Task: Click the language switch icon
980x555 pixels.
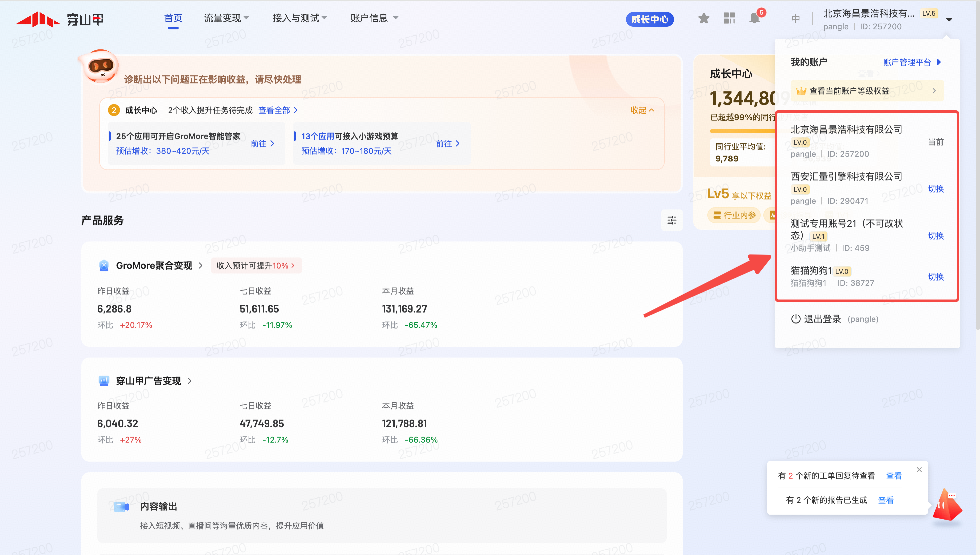Action: [x=795, y=19]
